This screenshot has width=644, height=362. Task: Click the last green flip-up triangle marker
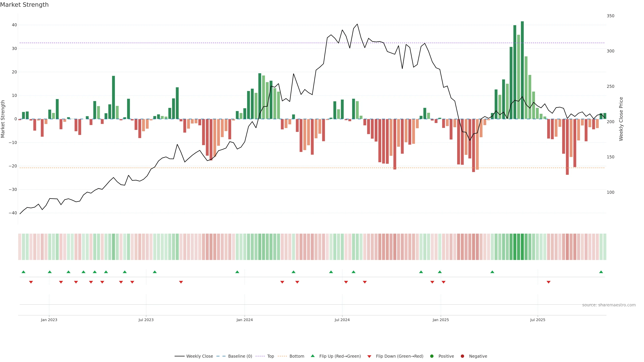pyautogui.click(x=601, y=272)
